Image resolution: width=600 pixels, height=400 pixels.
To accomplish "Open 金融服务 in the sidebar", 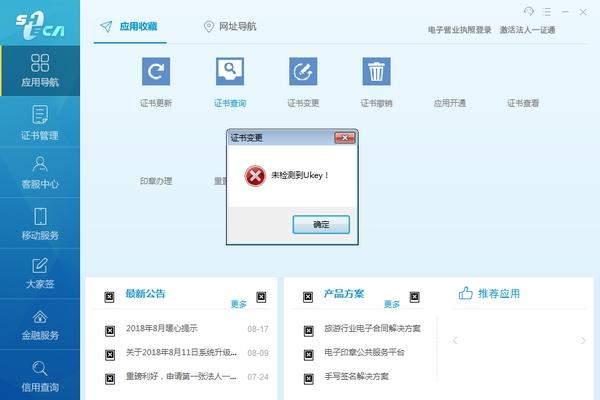I will [40, 325].
